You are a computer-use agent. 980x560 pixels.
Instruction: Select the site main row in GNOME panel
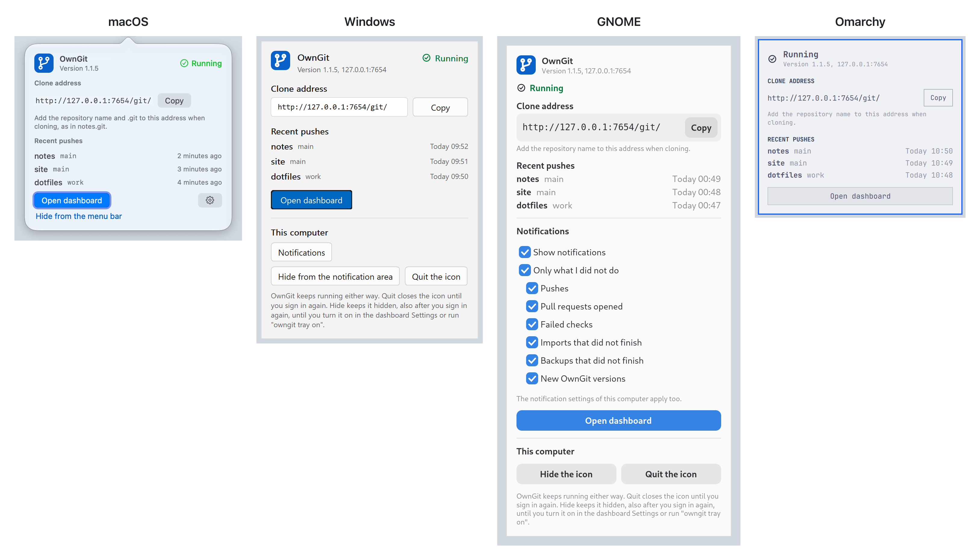coord(618,192)
